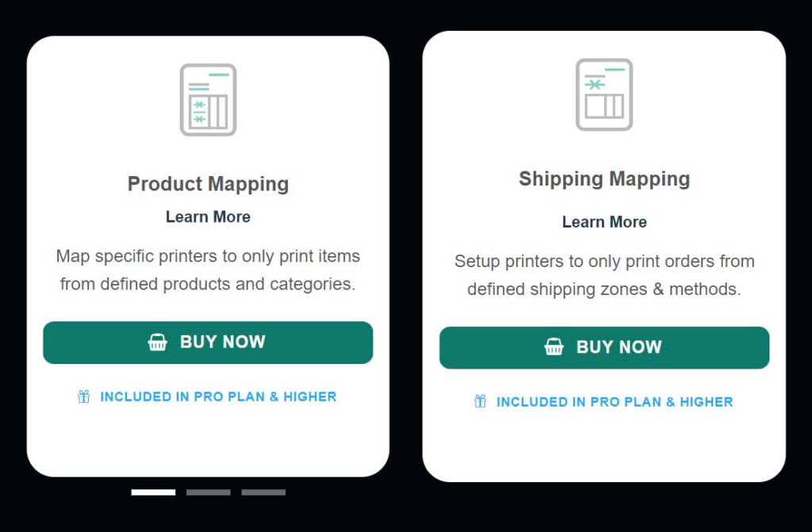Viewport: 812px width, 532px height.
Task: Buy the Product Mapping add-on
Action: [x=208, y=343]
